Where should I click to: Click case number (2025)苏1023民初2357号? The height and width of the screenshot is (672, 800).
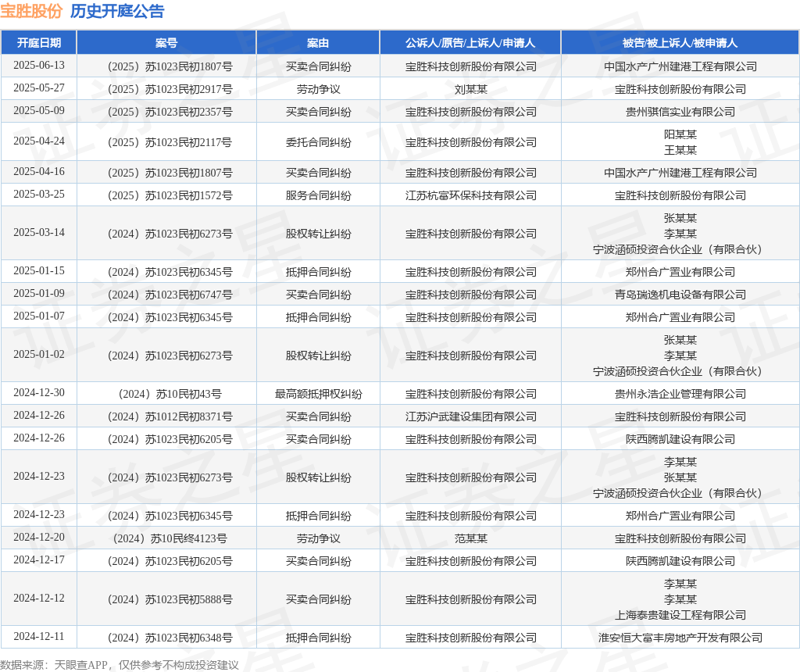170,112
